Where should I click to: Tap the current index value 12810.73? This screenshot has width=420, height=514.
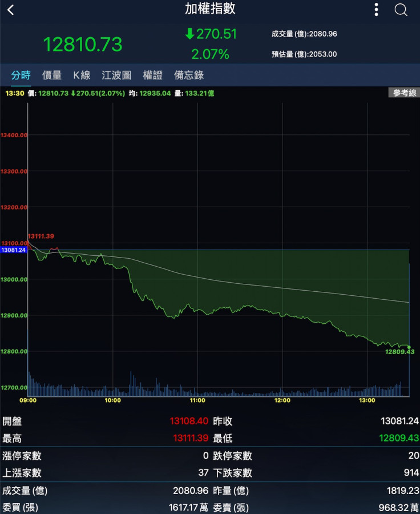pyautogui.click(x=83, y=45)
